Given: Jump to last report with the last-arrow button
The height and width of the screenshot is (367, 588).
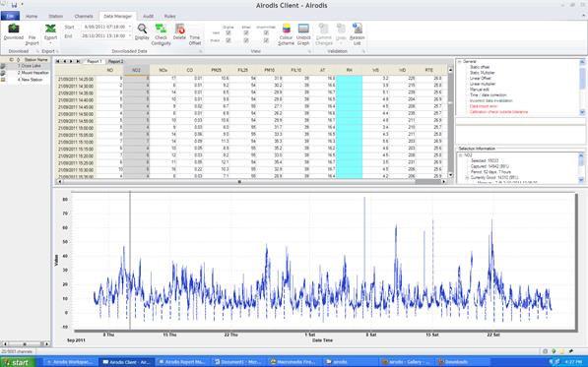Looking at the screenshot, I should pyautogui.click(x=78, y=61).
